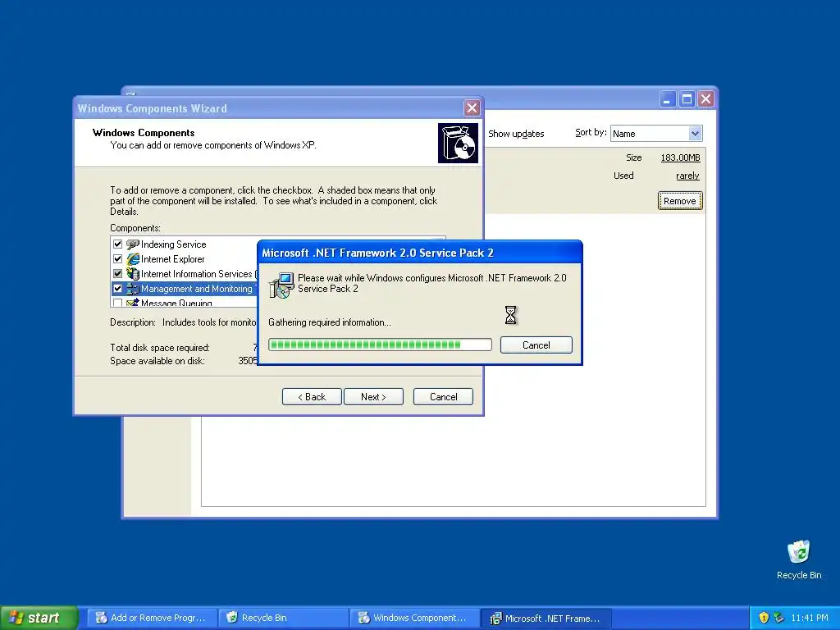Viewport: 840px width, 630px height.
Task: Switch to Add or Remove Programs taskbar button
Action: click(x=152, y=619)
